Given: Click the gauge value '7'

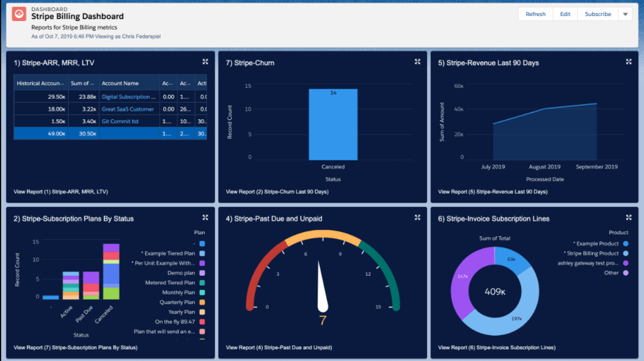Looking at the screenshot, I should [x=323, y=321].
